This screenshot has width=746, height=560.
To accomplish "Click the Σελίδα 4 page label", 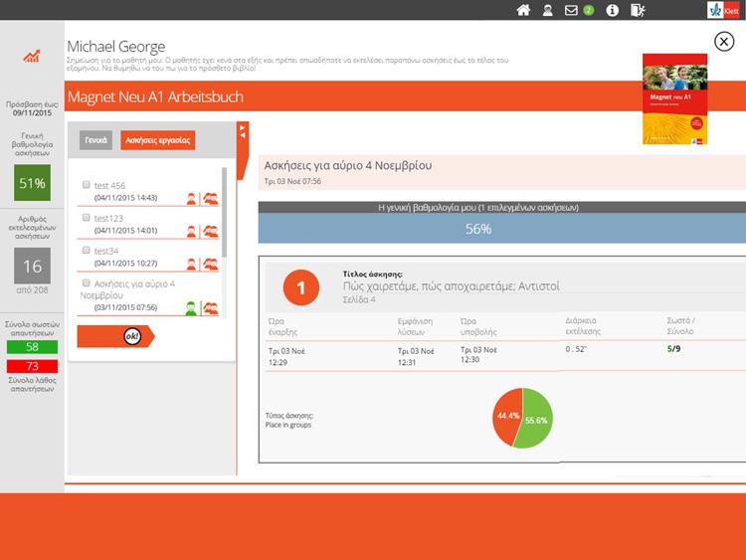I will click(359, 299).
